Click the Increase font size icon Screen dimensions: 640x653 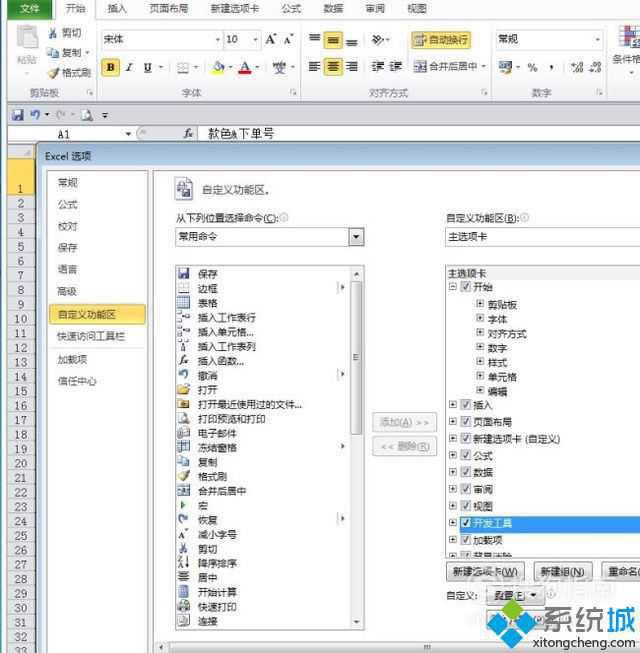[271, 40]
